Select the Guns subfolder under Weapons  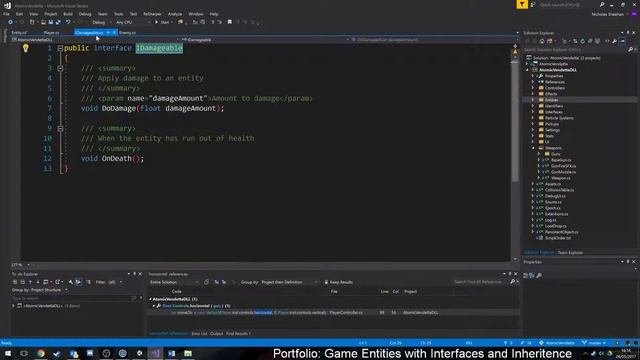click(555, 154)
